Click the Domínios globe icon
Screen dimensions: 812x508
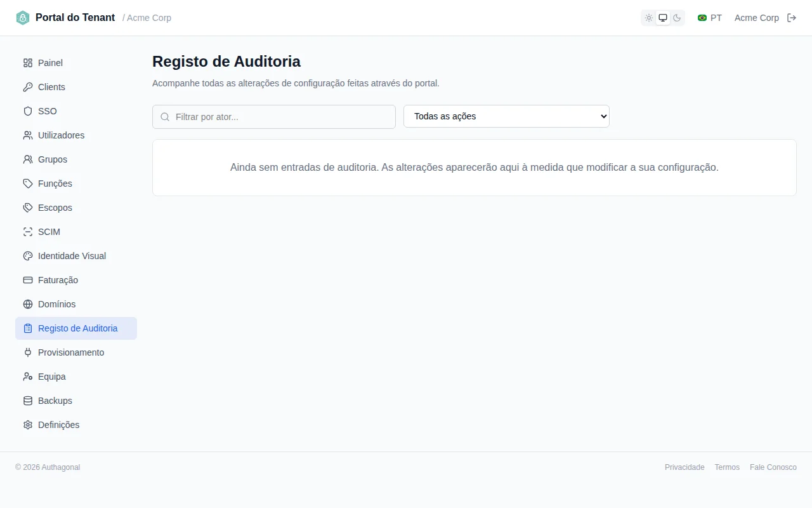tap(28, 304)
